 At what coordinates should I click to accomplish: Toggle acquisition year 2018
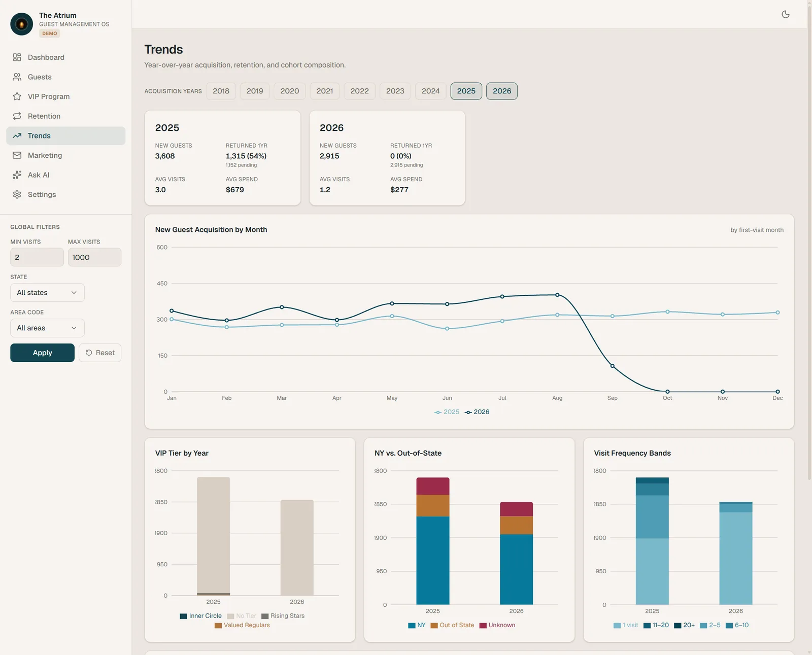(x=221, y=91)
